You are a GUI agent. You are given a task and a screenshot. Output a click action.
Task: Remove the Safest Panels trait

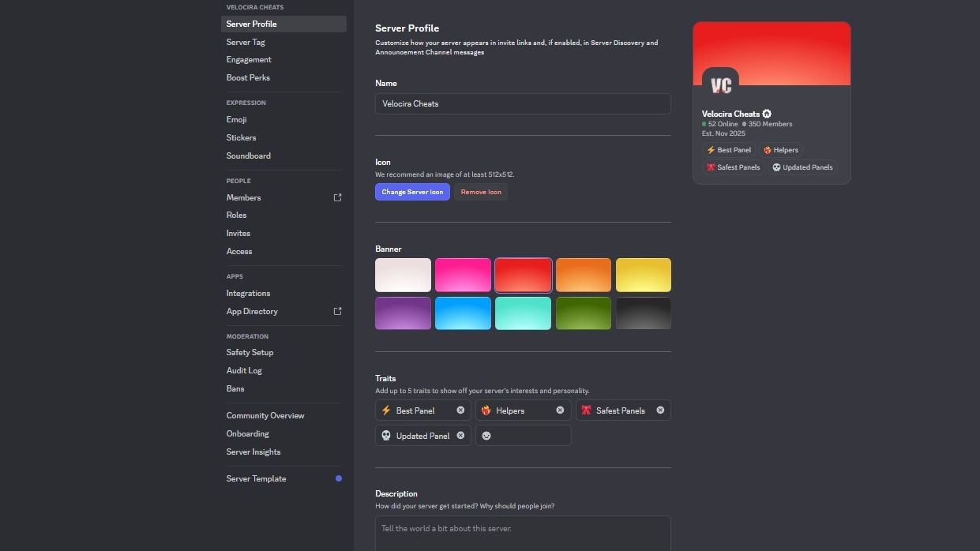660,410
